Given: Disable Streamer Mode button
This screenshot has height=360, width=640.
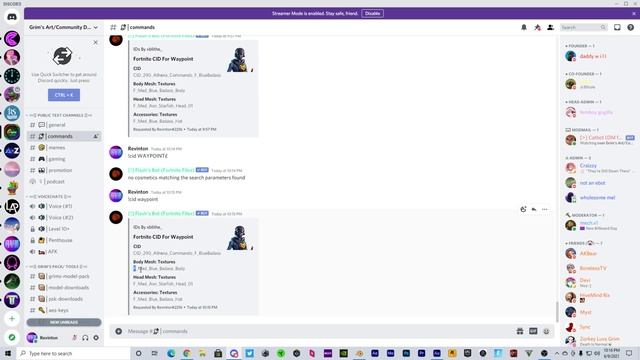Looking at the screenshot, I should point(372,13).
